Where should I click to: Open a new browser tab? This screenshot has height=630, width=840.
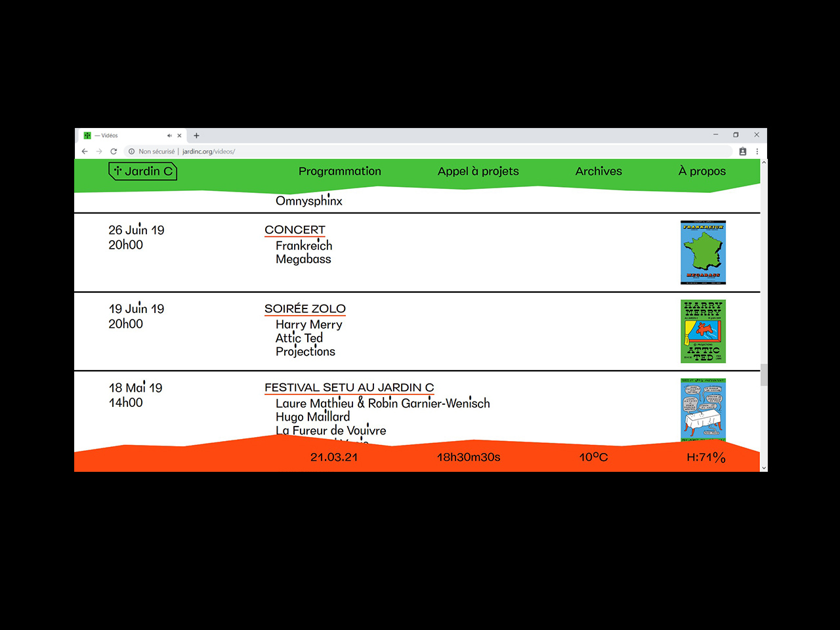196,136
